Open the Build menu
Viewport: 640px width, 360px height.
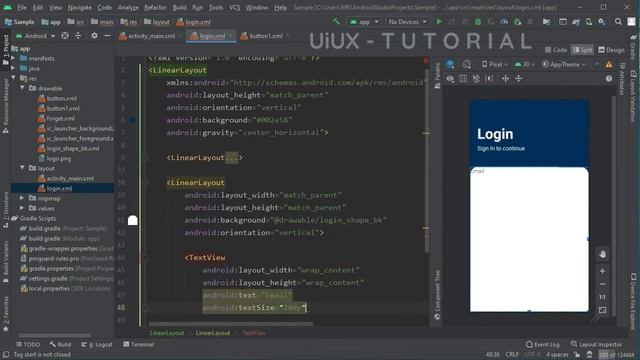point(179,7)
